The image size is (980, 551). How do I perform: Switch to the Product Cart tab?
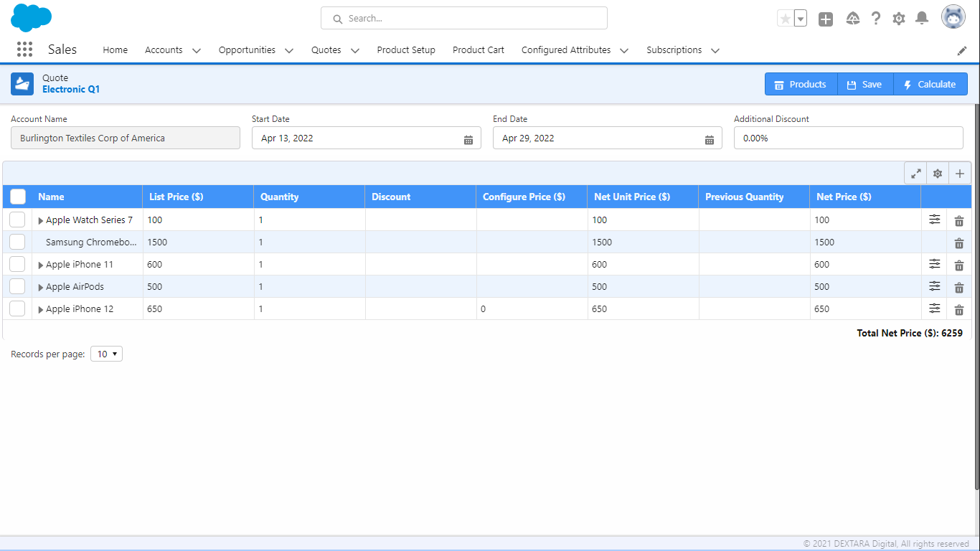[x=478, y=50]
